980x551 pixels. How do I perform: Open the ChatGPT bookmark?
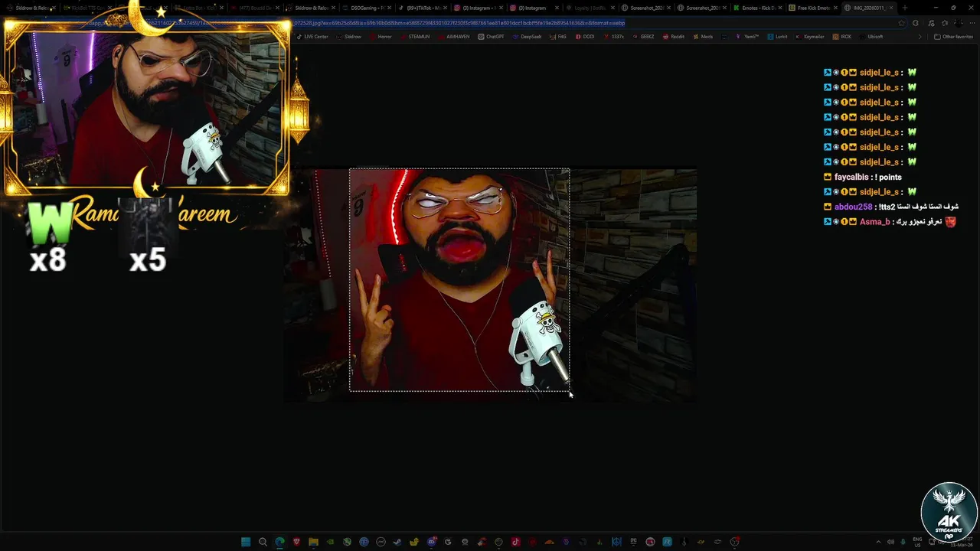492,37
